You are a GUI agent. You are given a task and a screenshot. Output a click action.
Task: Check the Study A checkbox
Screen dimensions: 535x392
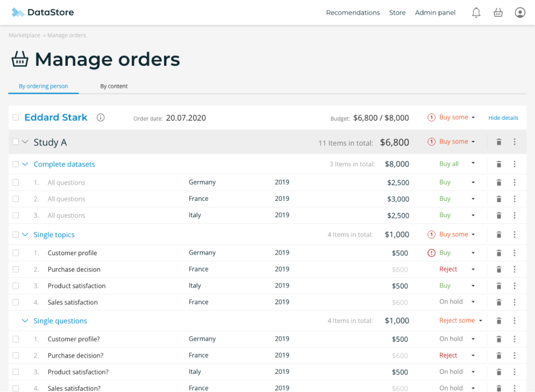[16, 142]
